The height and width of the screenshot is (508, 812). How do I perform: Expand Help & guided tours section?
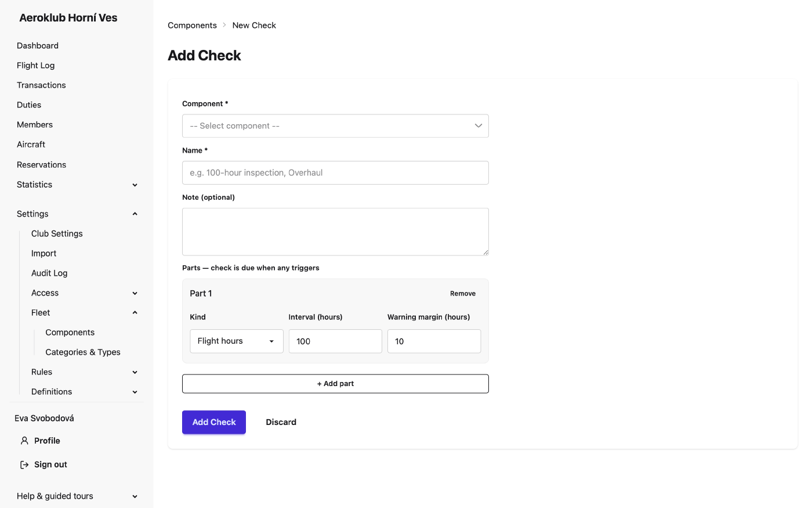(x=135, y=496)
